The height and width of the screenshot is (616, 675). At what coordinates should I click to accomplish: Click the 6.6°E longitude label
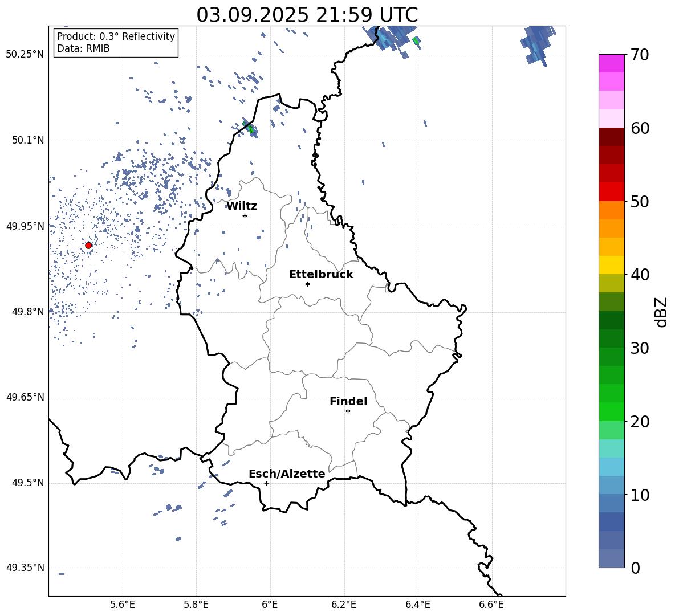[x=491, y=605]
